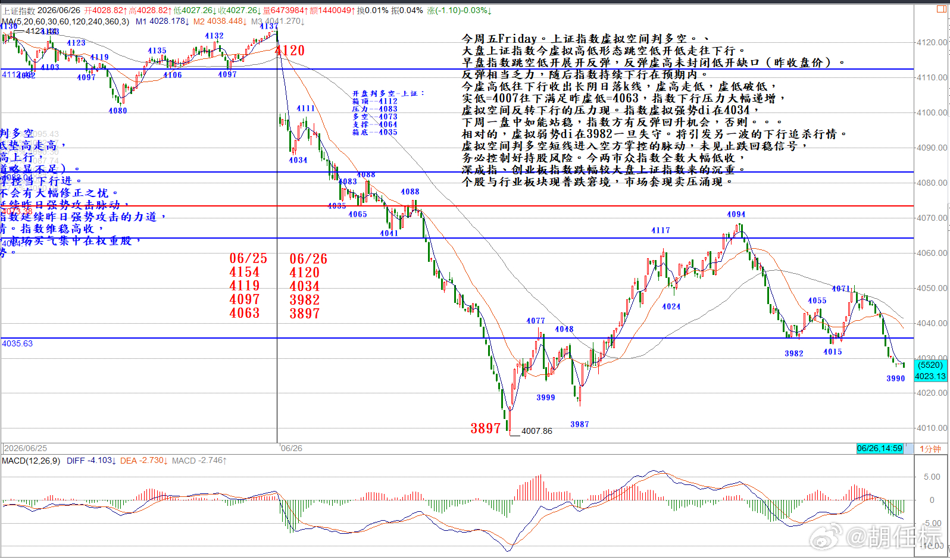The width and height of the screenshot is (950, 560).
Task: Select the 4010.00 price axis label
Action: point(932,428)
